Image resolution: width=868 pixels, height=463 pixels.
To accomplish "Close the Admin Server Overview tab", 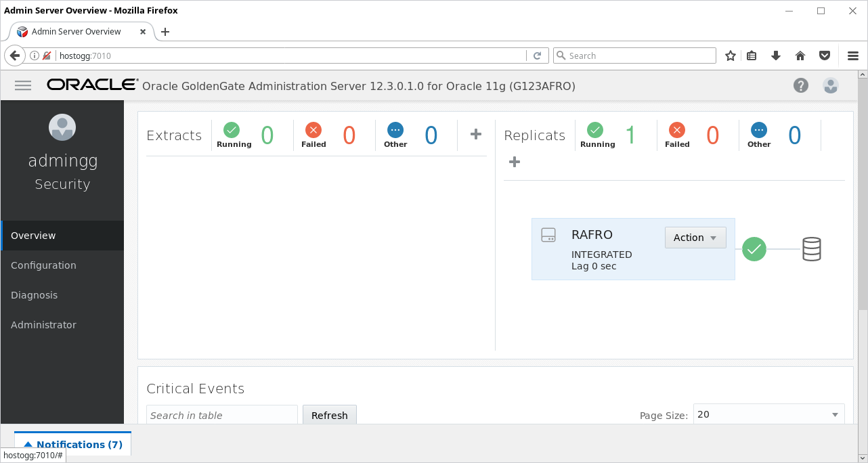I will (x=143, y=32).
